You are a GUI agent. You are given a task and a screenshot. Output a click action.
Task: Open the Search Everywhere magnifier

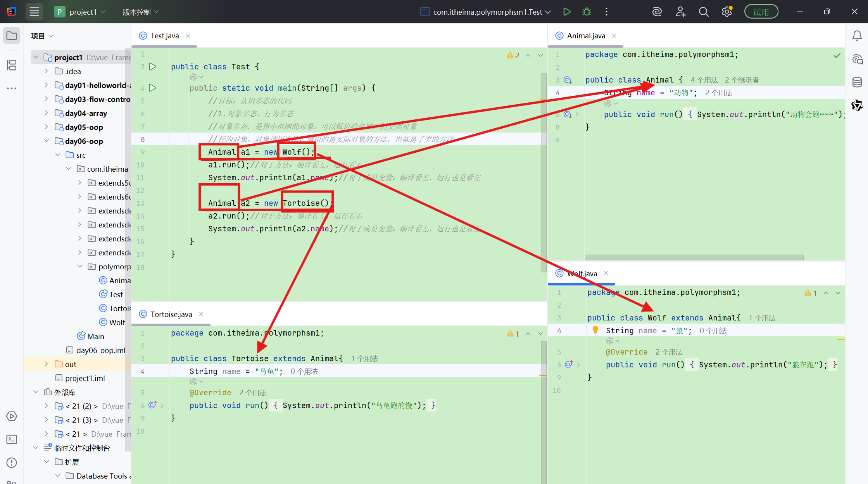(x=703, y=12)
